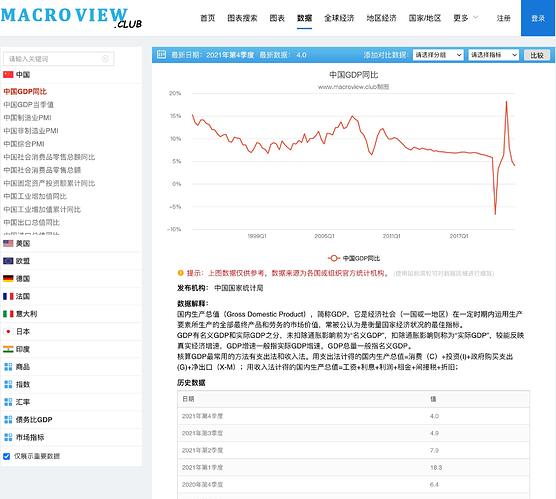
Task: Open the 请选择指标 dropdown
Action: (494, 55)
